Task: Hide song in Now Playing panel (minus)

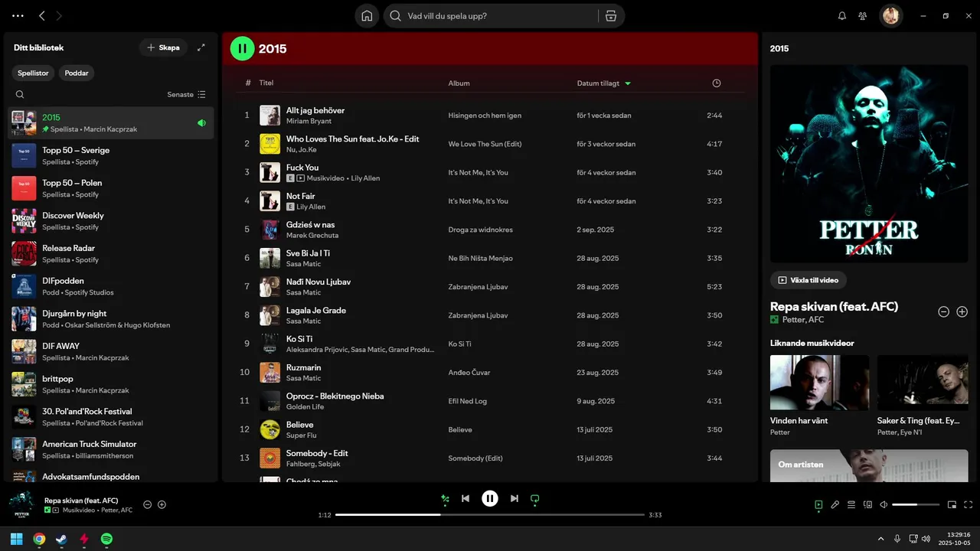Action: tap(943, 311)
